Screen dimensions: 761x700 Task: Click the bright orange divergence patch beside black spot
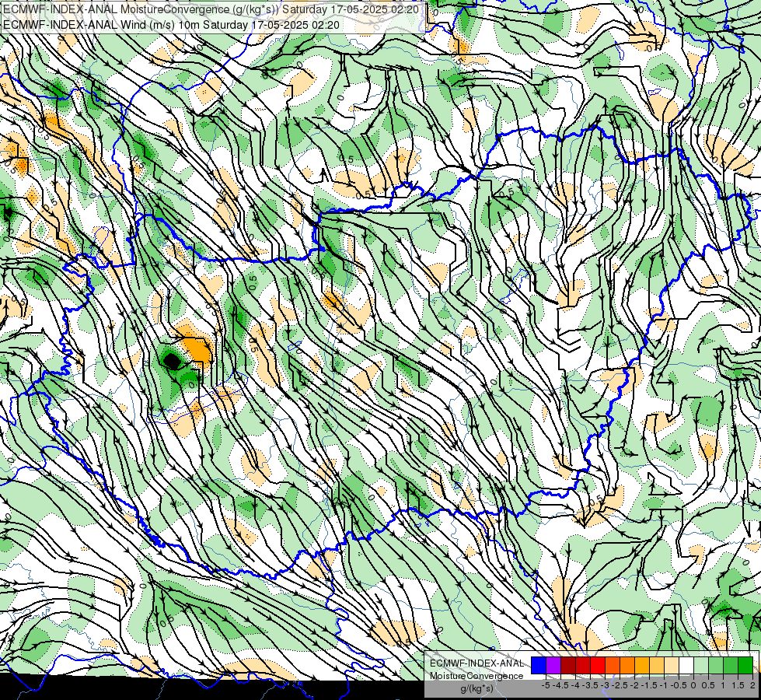tap(197, 348)
